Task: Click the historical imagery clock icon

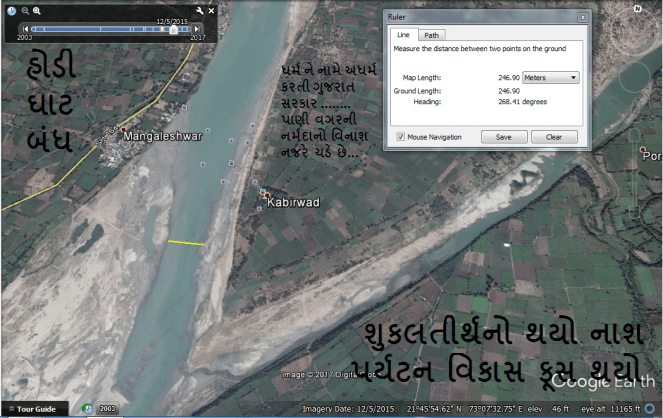Action: click(x=10, y=10)
